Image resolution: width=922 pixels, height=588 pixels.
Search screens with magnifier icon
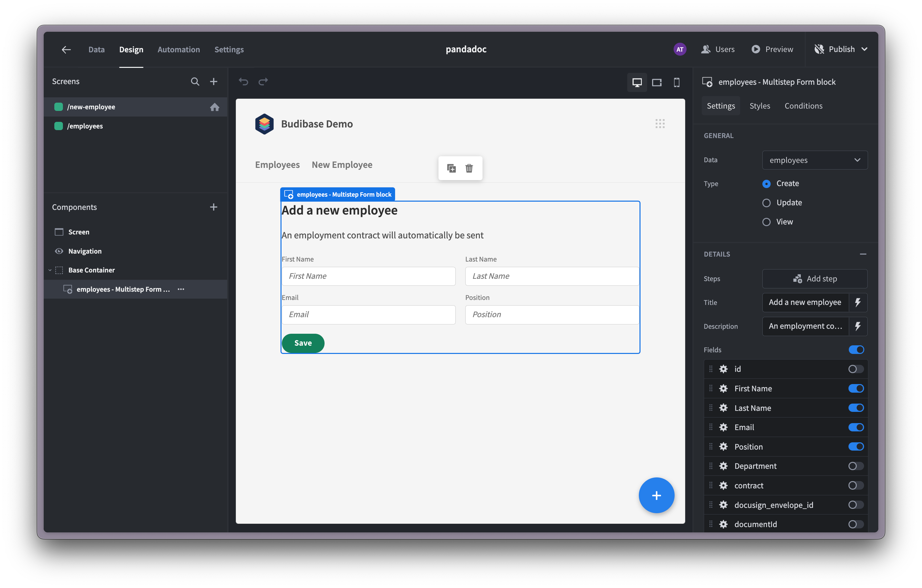[x=195, y=81]
